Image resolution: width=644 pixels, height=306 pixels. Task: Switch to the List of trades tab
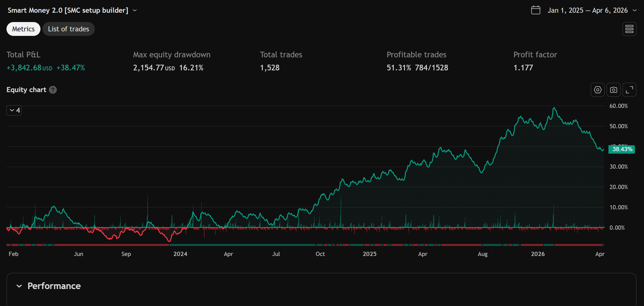(68, 29)
